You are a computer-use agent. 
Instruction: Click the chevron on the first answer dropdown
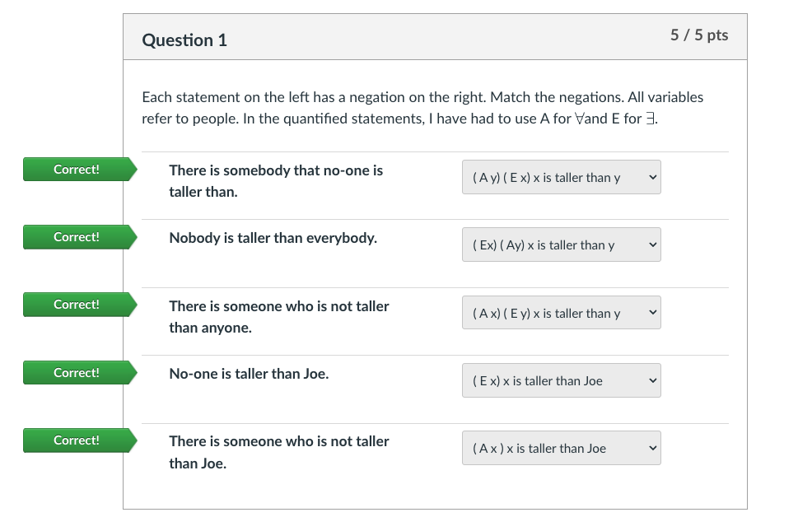(652, 177)
